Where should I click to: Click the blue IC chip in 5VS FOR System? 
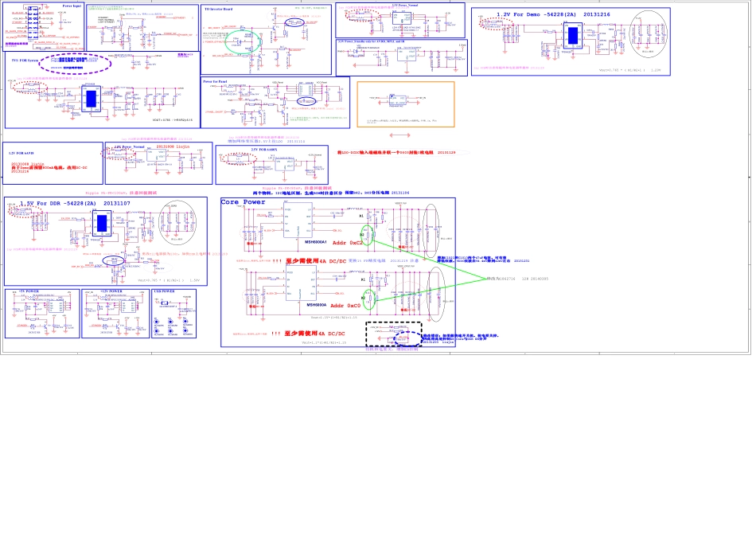[x=91, y=99]
